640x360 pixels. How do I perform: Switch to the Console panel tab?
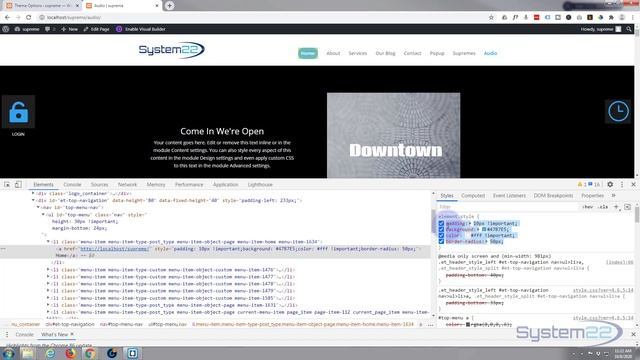coord(72,184)
